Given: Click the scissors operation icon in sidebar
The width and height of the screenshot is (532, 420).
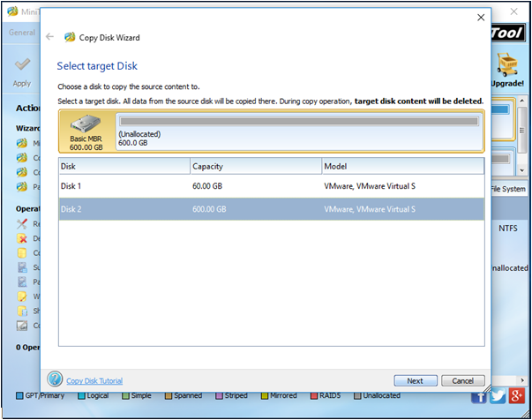Looking at the screenshot, I should coord(22,223).
